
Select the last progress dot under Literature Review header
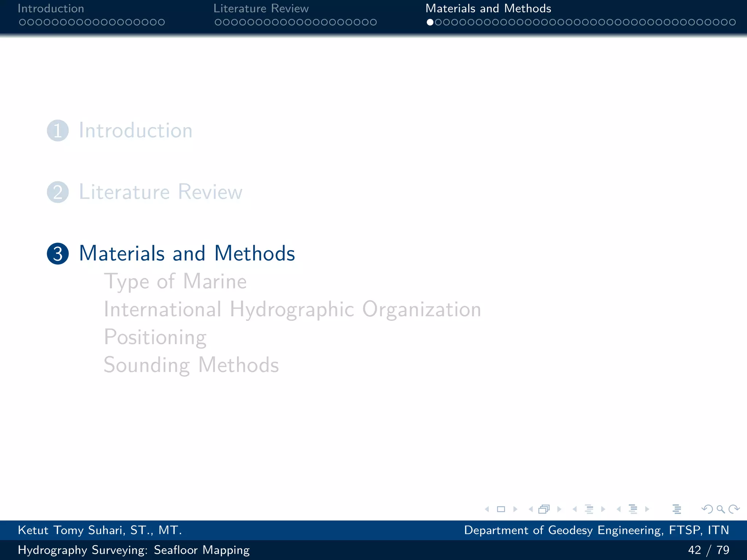tap(373, 22)
